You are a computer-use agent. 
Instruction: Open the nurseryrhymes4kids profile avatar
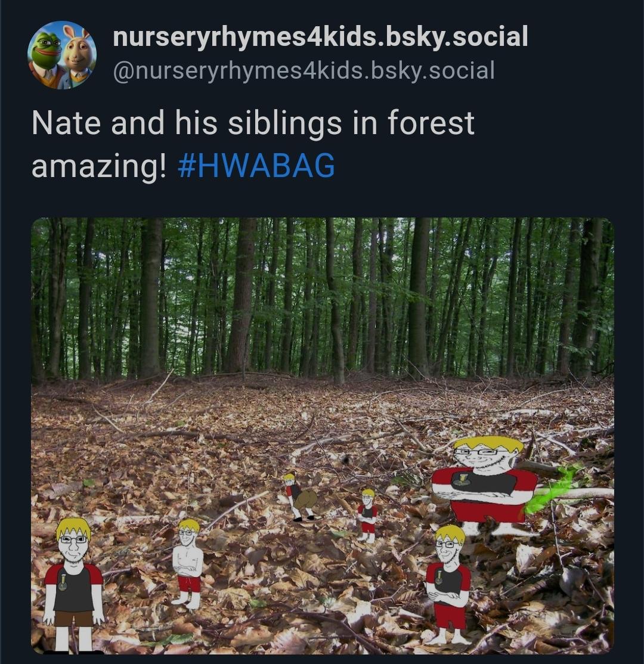[61, 55]
